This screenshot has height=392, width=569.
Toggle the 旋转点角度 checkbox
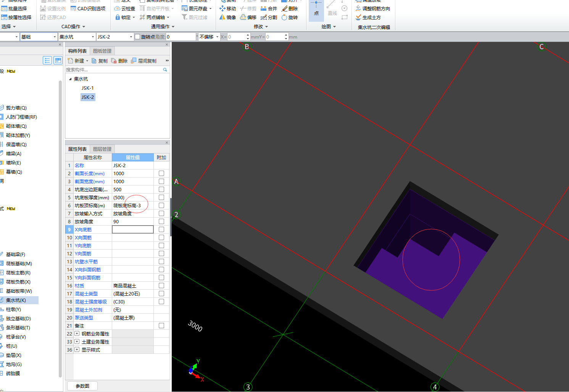[137, 37]
